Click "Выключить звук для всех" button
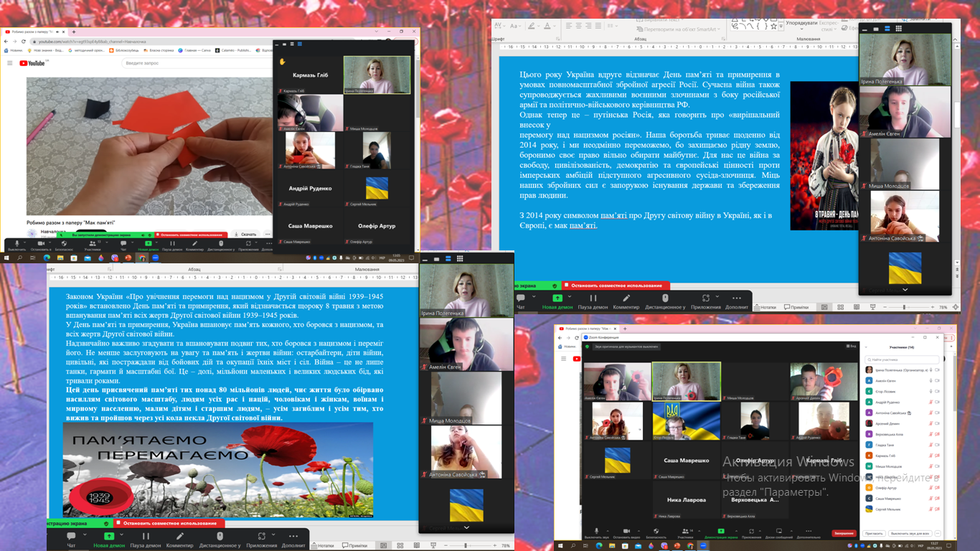 [910, 533]
